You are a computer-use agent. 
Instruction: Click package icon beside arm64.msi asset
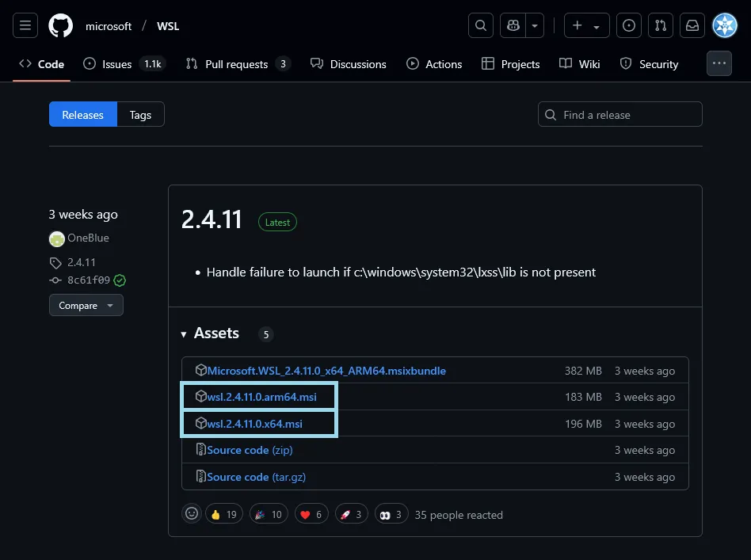(x=200, y=396)
